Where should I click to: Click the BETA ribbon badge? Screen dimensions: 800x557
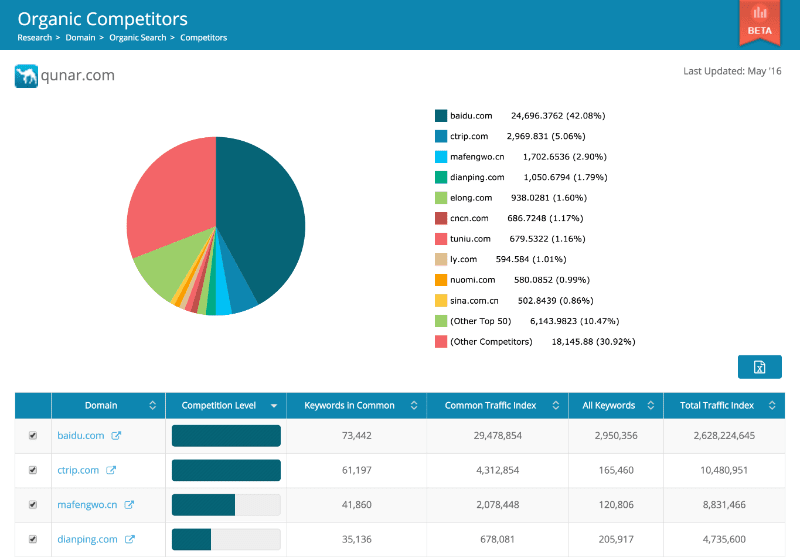(x=759, y=22)
